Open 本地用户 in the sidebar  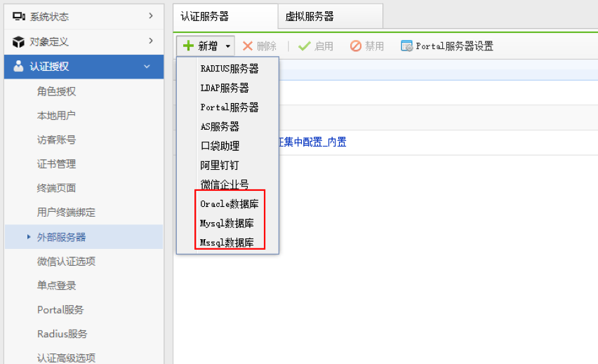coord(56,116)
